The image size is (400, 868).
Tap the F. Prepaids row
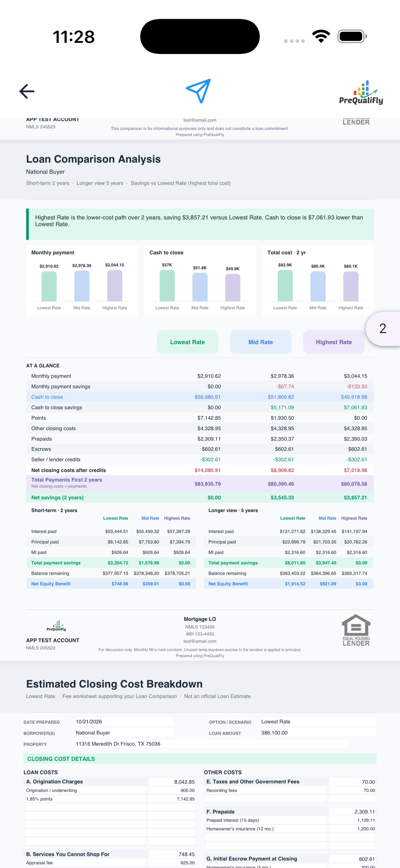(x=290, y=812)
